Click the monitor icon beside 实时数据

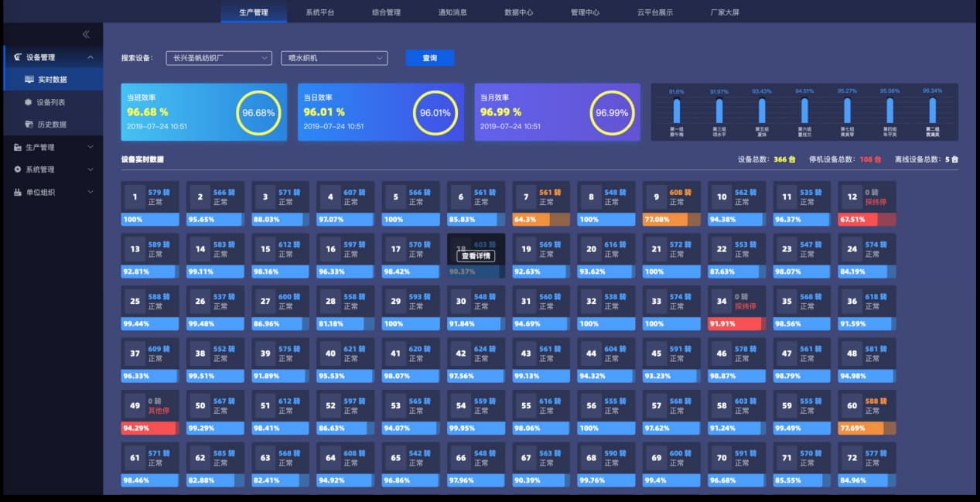point(29,80)
